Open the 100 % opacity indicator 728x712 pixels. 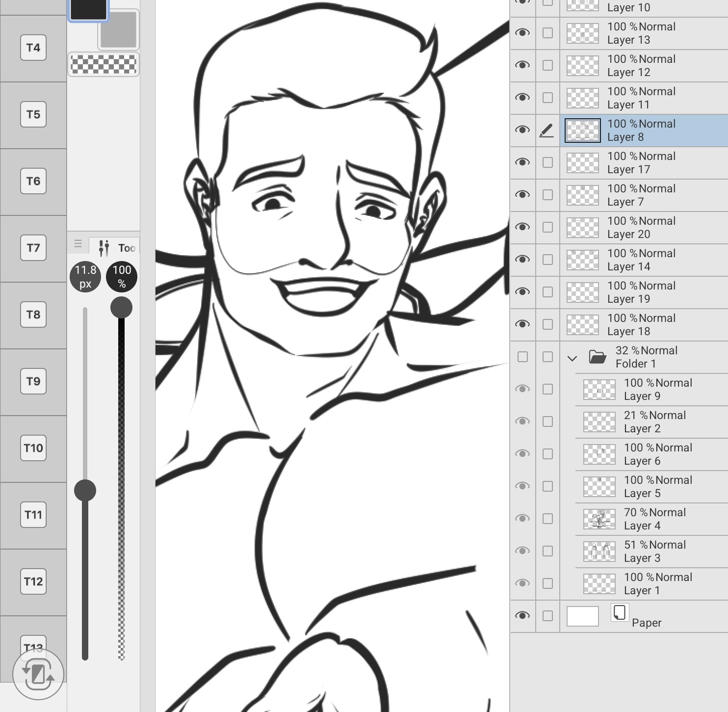(x=122, y=277)
